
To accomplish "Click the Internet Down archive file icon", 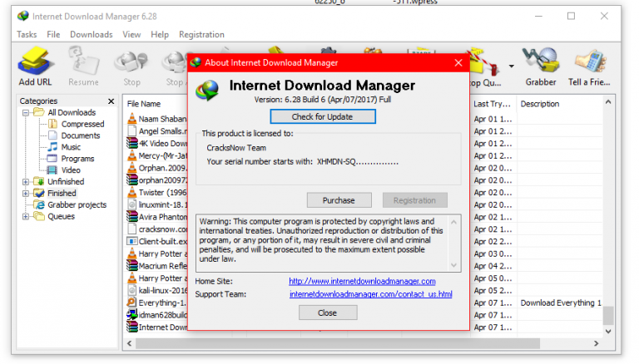I will [131, 327].
